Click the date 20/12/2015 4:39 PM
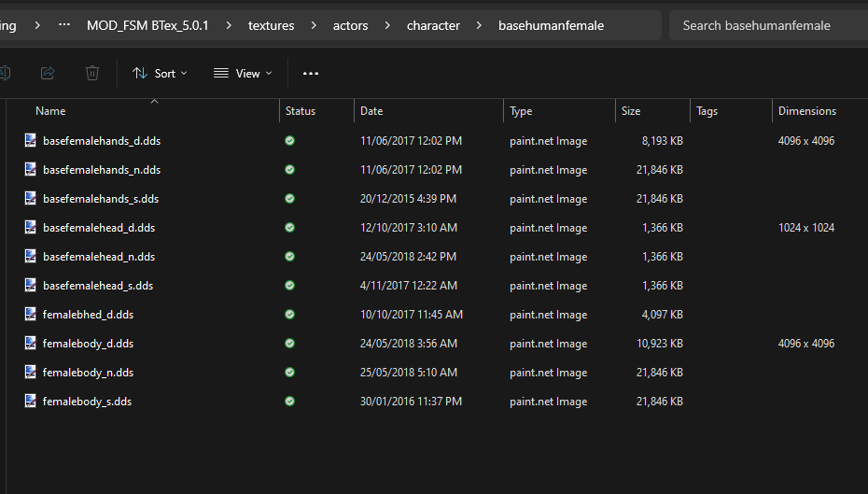Screen dimensions: 868x494 [x=408, y=199]
